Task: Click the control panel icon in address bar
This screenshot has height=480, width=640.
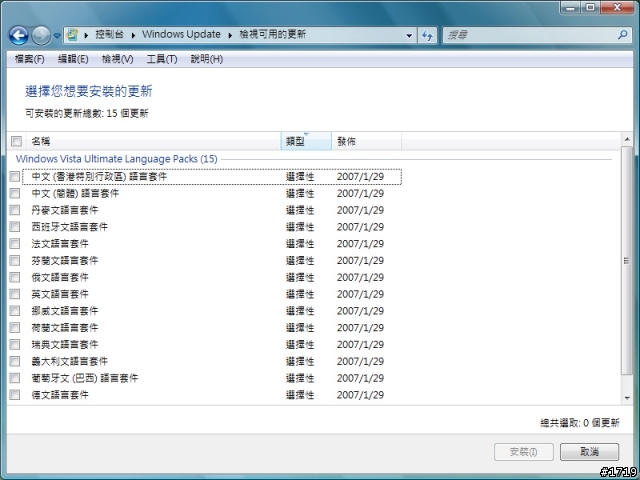Action: (x=72, y=35)
